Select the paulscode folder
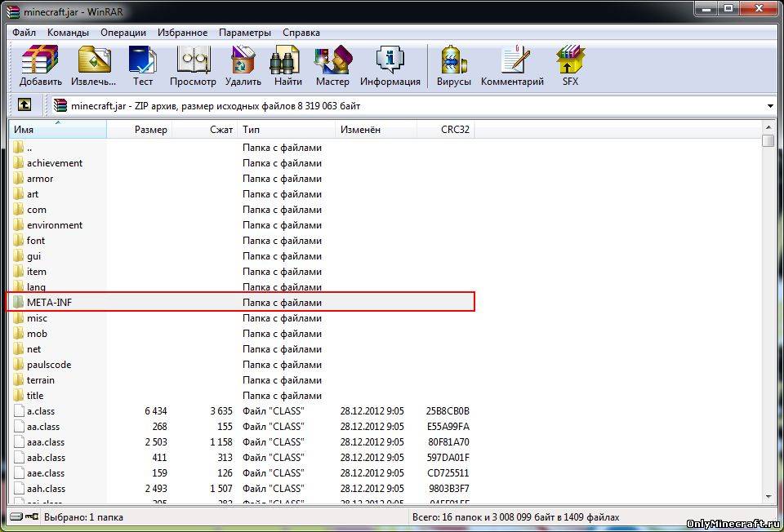Screen dimensions: 784x532 click(x=48, y=365)
